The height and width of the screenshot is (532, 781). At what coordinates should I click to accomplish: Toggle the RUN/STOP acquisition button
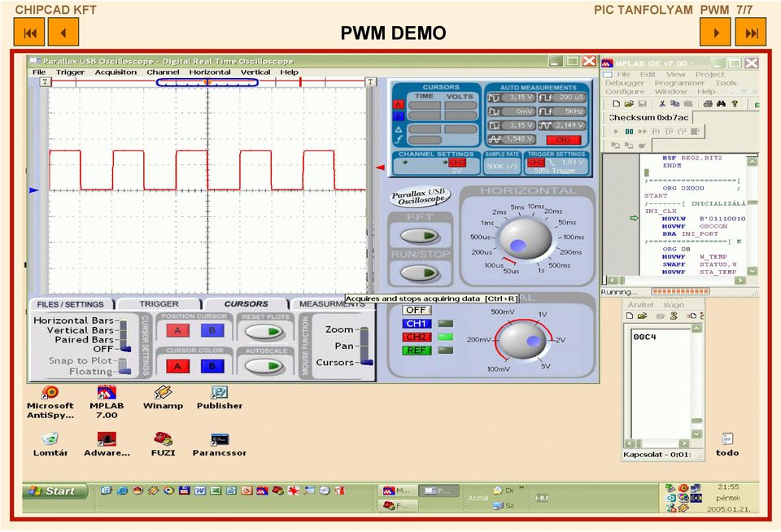pos(420,273)
